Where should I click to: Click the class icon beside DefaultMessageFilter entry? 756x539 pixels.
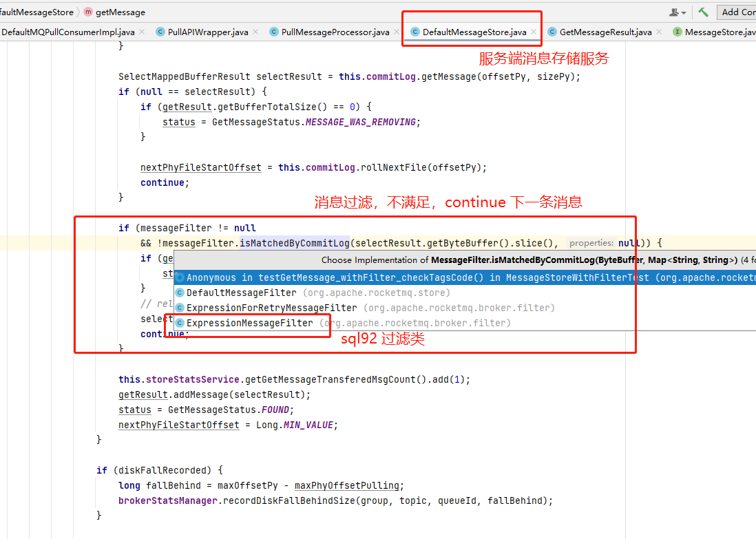[x=180, y=293]
